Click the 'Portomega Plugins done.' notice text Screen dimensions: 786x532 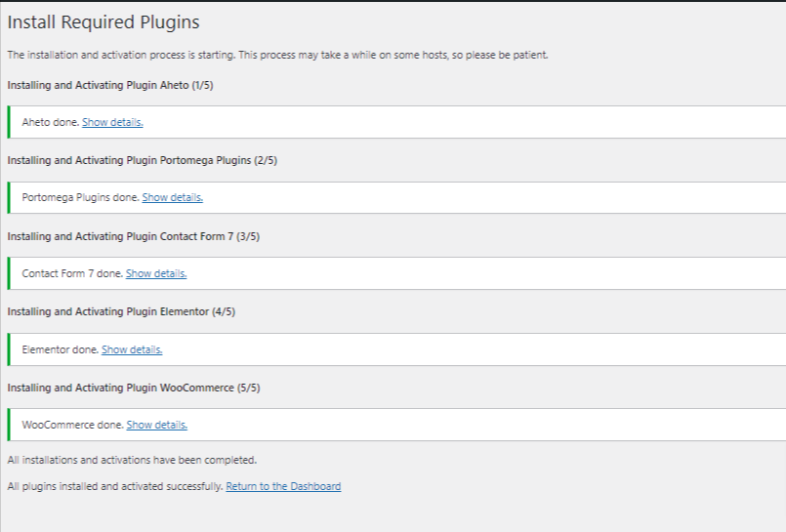point(80,197)
